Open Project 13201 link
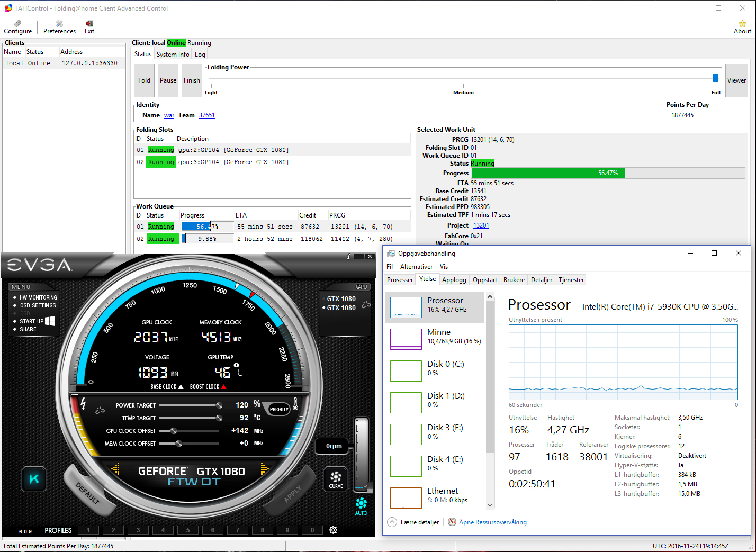 click(481, 225)
